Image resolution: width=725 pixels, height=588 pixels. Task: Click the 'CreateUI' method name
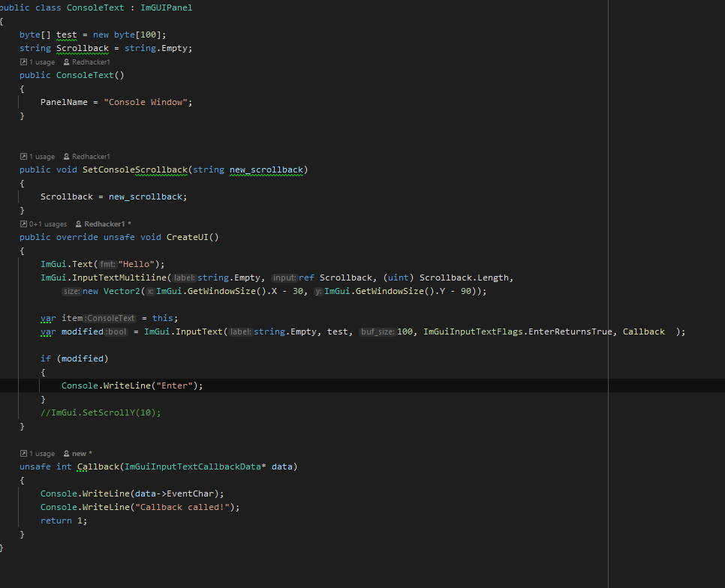click(x=188, y=237)
